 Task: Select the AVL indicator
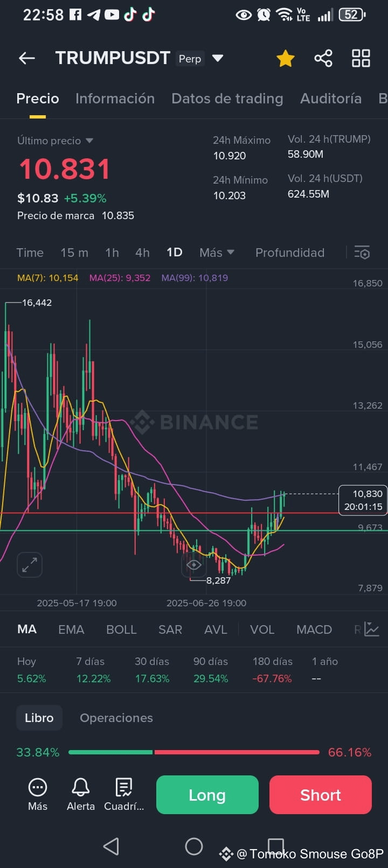point(216,629)
